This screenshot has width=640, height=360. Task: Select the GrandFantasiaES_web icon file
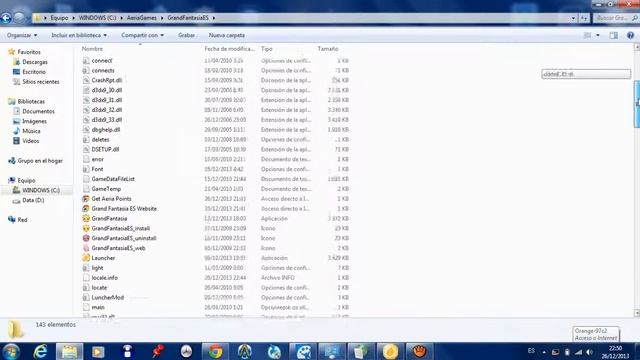(86, 248)
